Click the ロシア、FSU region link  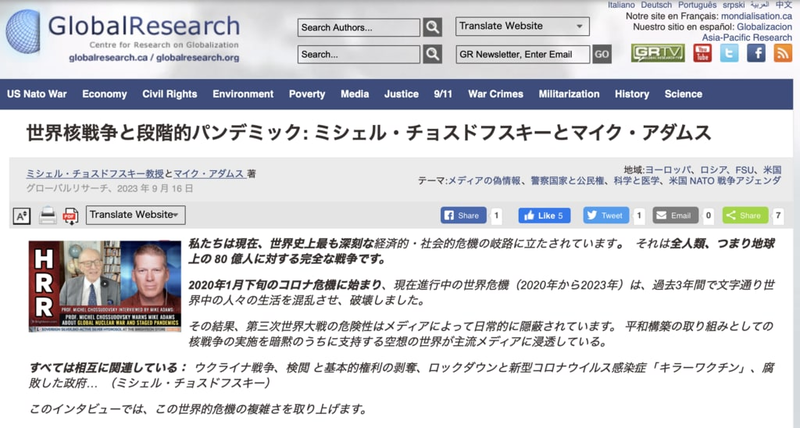727,170
